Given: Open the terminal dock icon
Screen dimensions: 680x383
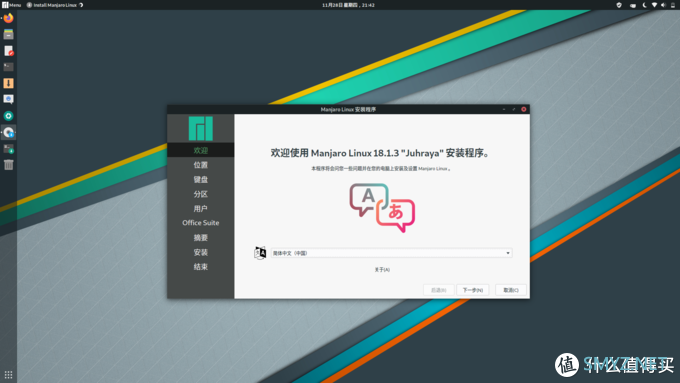Looking at the screenshot, I should tap(8, 67).
